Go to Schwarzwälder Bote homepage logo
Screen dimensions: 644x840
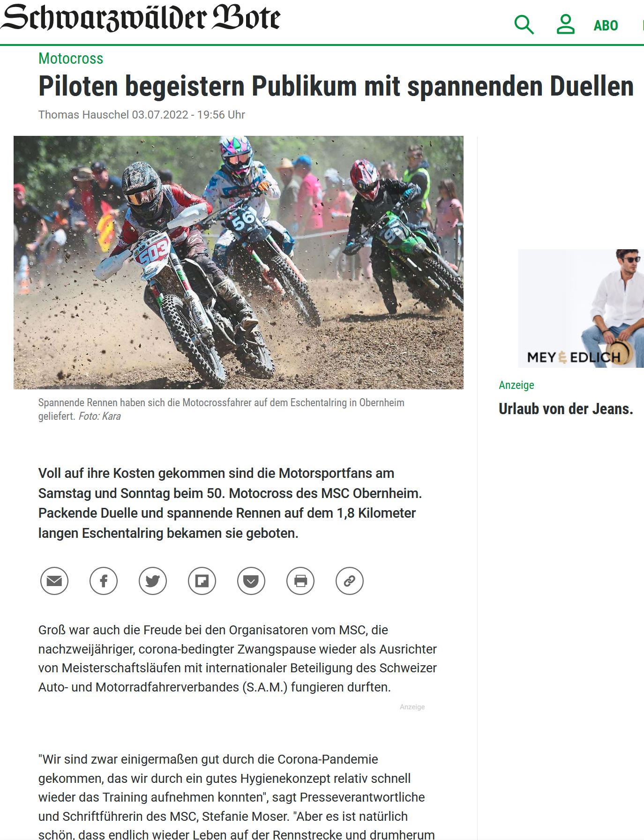tap(140, 18)
